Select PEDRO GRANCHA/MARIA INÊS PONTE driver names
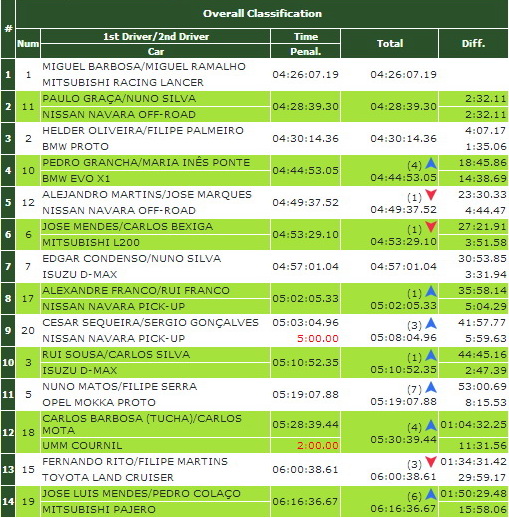 tap(146, 162)
